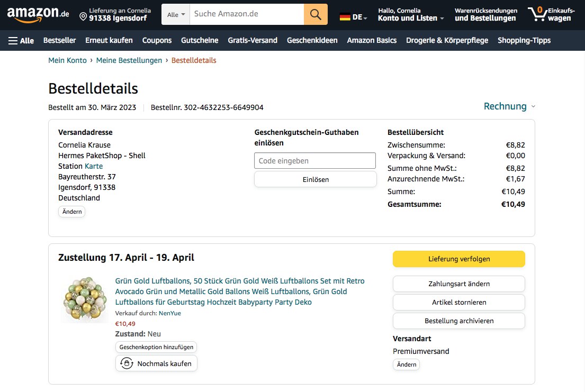The width and height of the screenshot is (585, 392).
Task: Select Coupons in navigation bar
Action: pyautogui.click(x=157, y=40)
